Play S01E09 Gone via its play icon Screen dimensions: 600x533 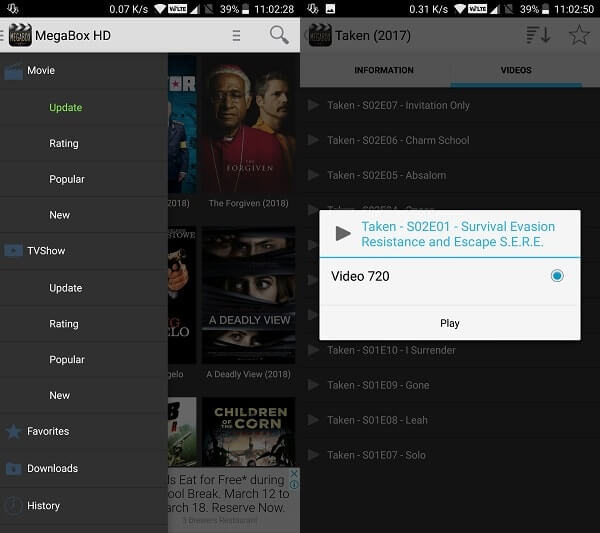(x=313, y=385)
